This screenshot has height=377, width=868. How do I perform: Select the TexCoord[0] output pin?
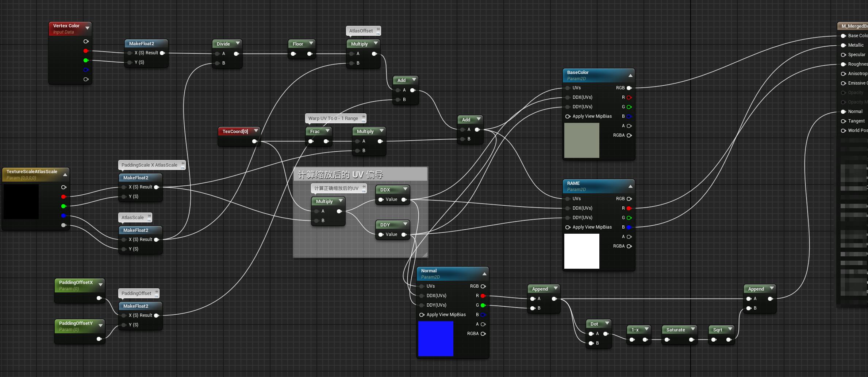pyautogui.click(x=255, y=141)
